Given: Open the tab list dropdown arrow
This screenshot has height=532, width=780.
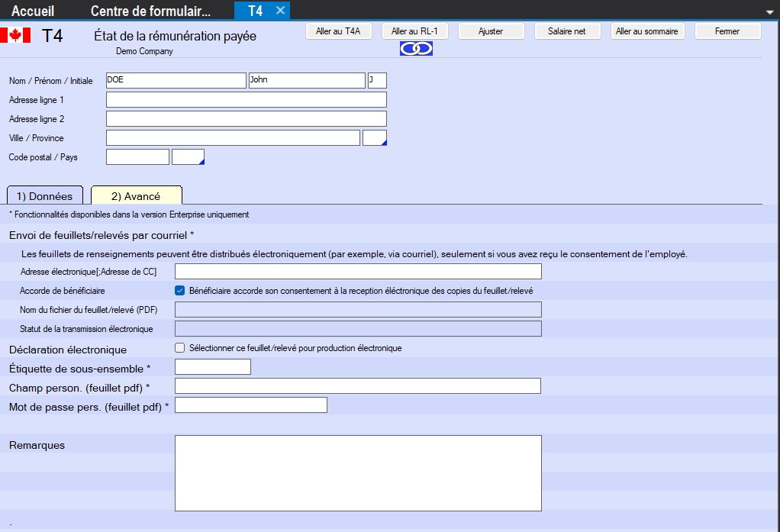Looking at the screenshot, I should coord(769,12).
